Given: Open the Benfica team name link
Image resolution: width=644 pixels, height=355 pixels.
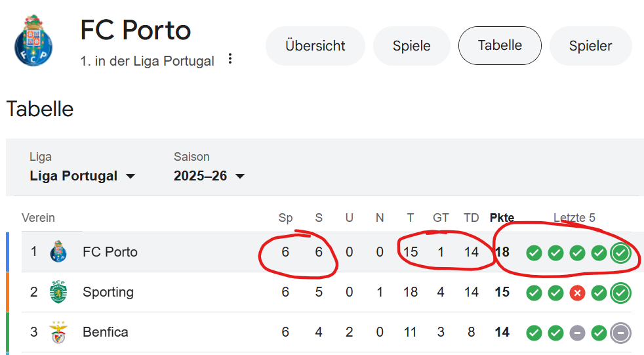Looking at the screenshot, I should [106, 332].
